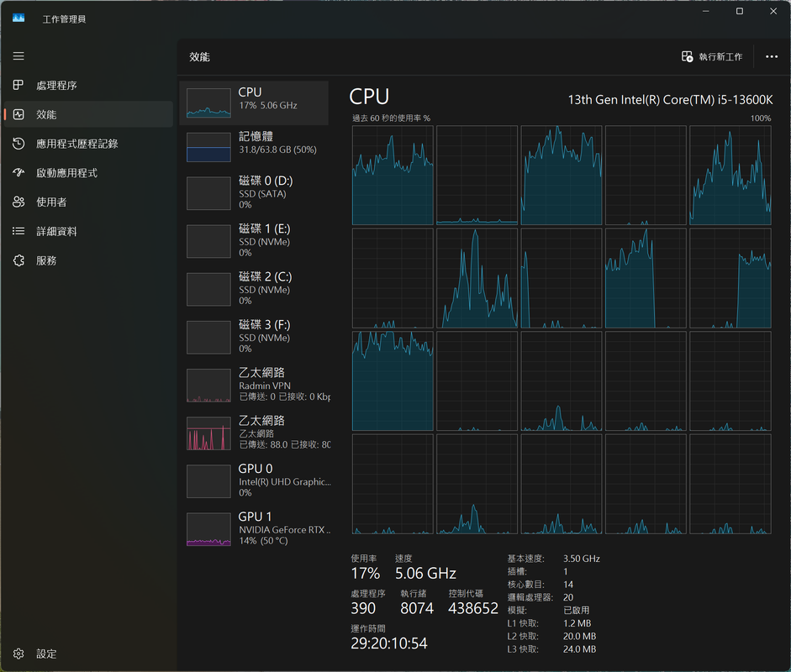
Task: Select the 記憶體 31.8/63.8 GB resource
Action: click(254, 147)
